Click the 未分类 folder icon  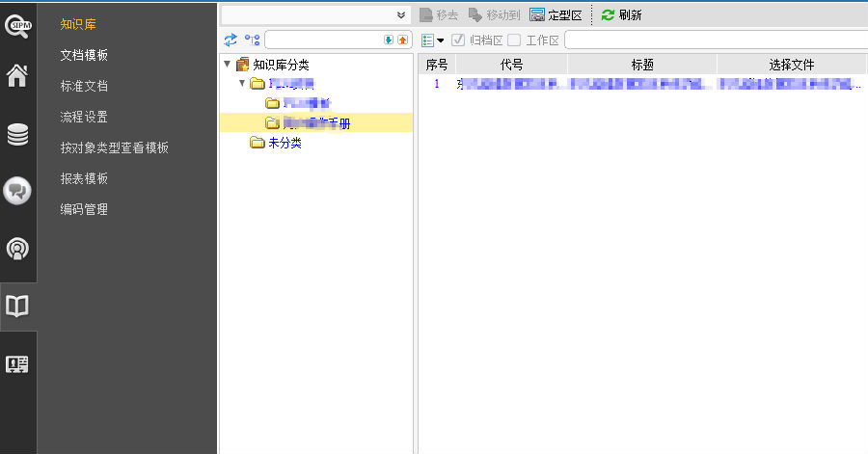point(257,143)
